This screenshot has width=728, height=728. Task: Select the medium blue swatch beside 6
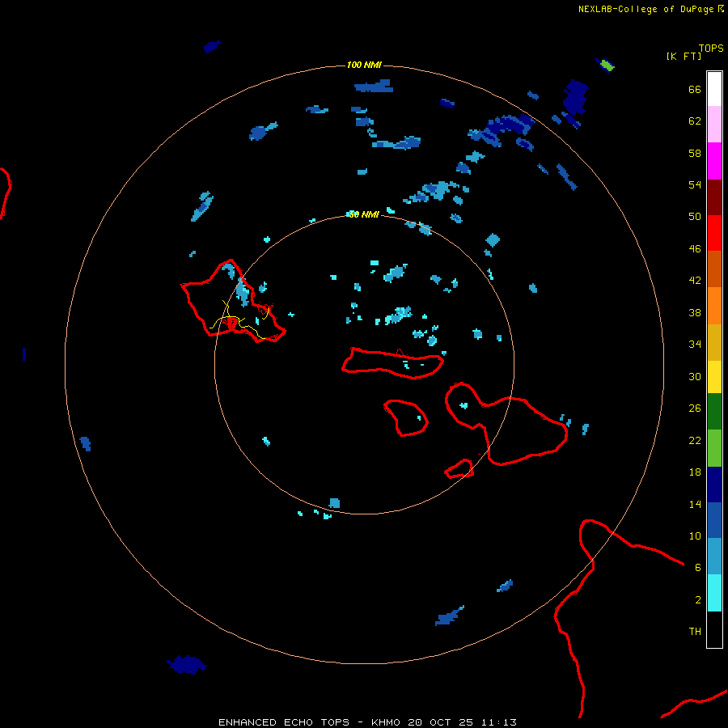coord(714,557)
